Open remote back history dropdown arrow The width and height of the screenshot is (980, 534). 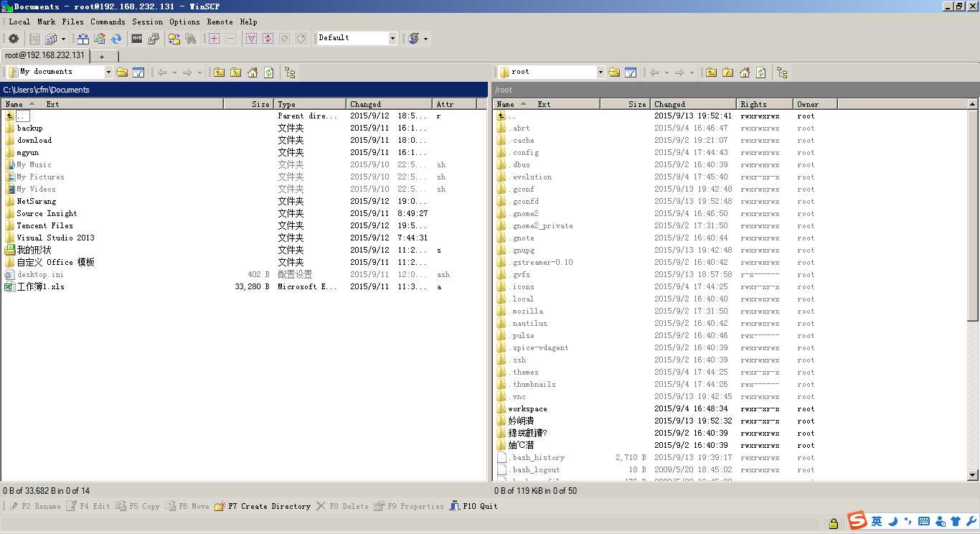666,72
